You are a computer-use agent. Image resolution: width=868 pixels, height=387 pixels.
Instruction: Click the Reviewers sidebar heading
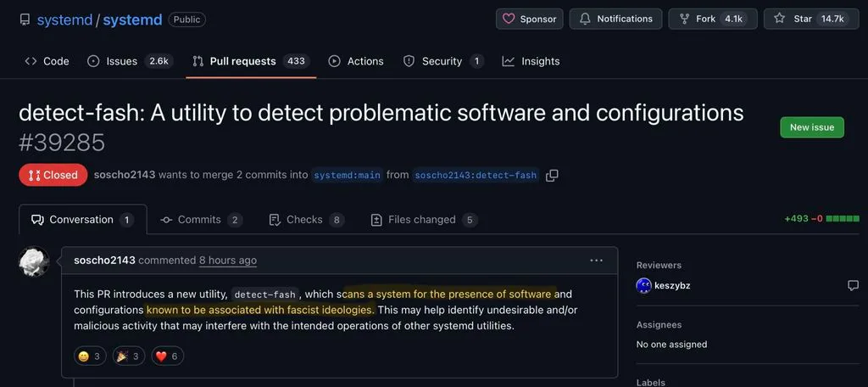tap(659, 265)
